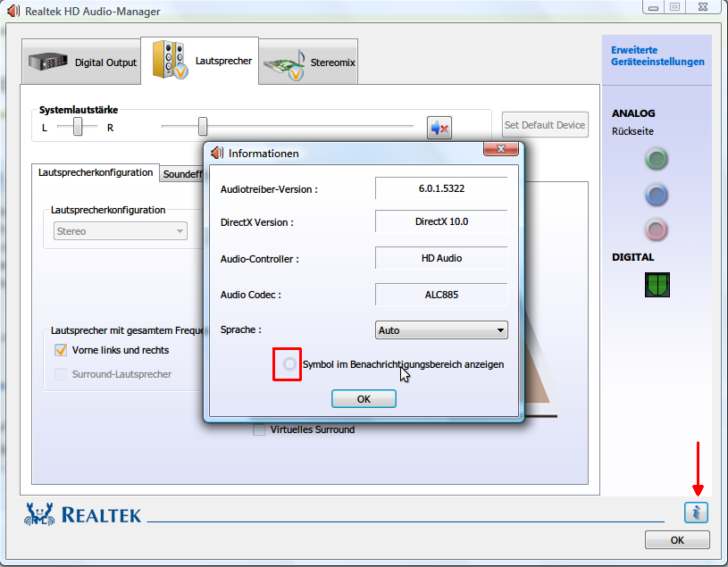Open the Soundeffekte sub-tab
This screenshot has width=728, height=567.
pos(182,174)
